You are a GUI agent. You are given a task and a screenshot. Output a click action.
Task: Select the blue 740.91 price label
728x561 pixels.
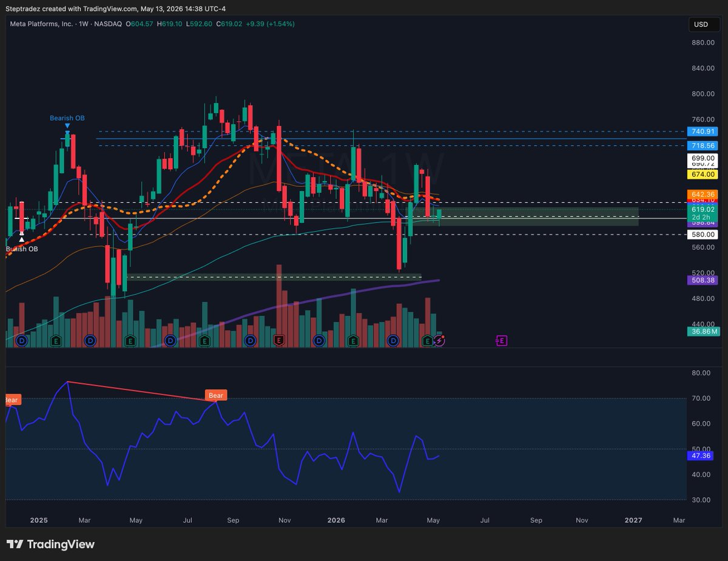point(703,132)
